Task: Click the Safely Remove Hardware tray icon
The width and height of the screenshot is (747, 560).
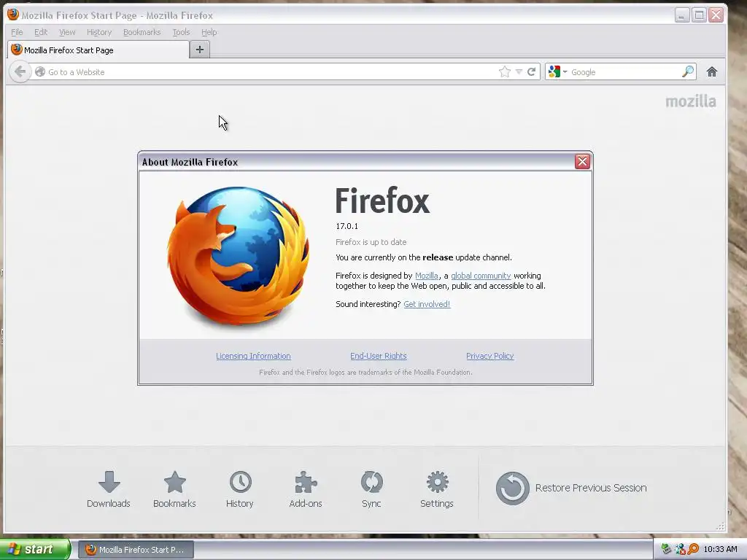Action: (x=666, y=550)
